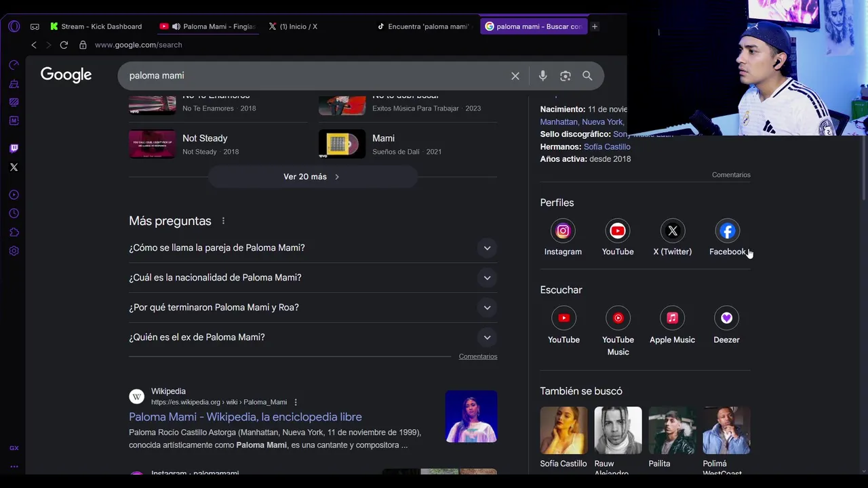Open the Opera menu logo
This screenshot has height=488, width=868.
pyautogui.click(x=14, y=26)
